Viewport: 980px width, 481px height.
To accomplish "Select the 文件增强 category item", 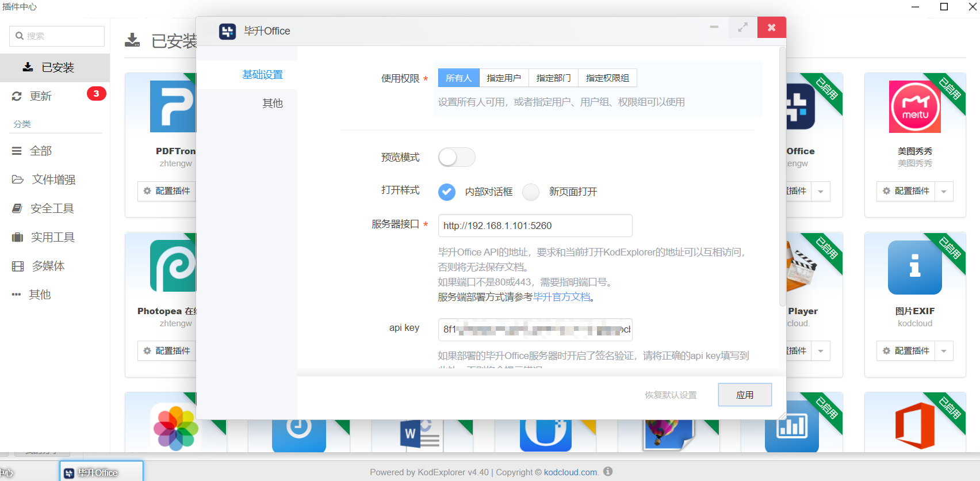I will (x=55, y=180).
